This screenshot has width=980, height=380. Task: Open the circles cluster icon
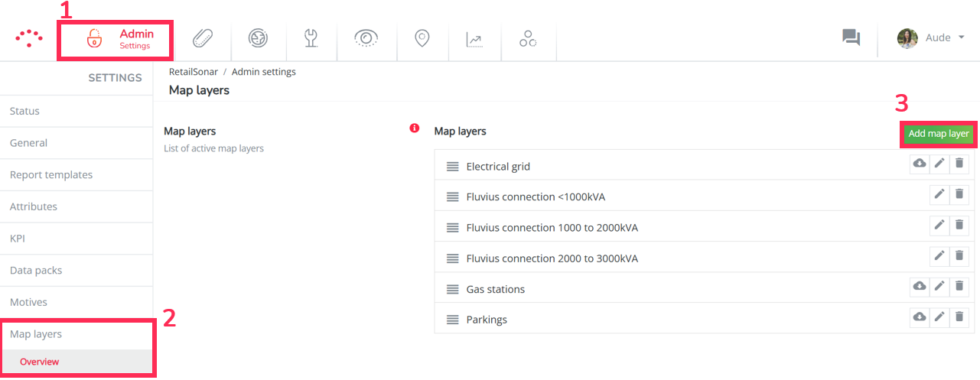[x=528, y=38]
